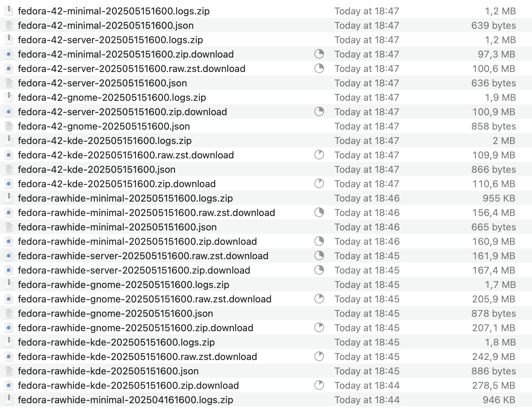Screen dimensions: 532x408
Task: Click progress pie of fedora-rawhide-server raw.zst.download
Action: click(319, 255)
